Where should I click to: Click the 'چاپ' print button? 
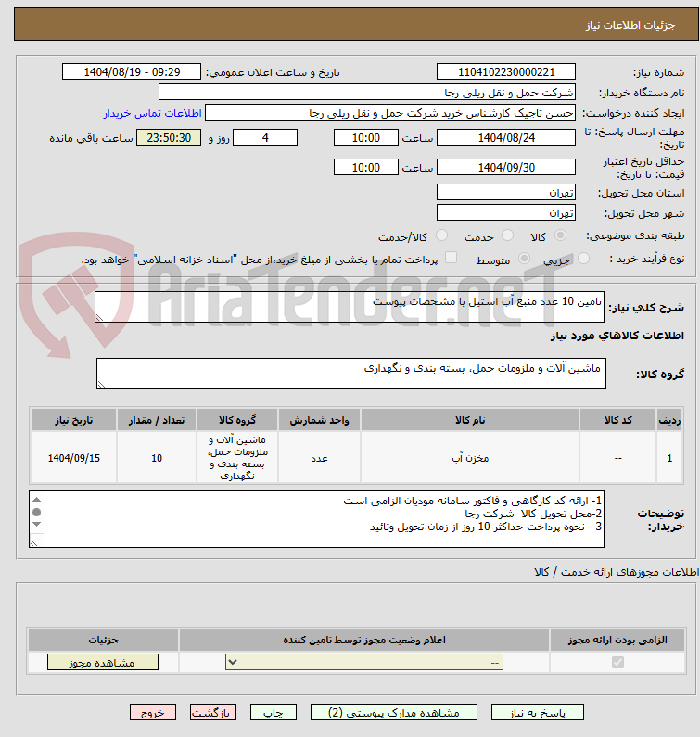click(274, 713)
